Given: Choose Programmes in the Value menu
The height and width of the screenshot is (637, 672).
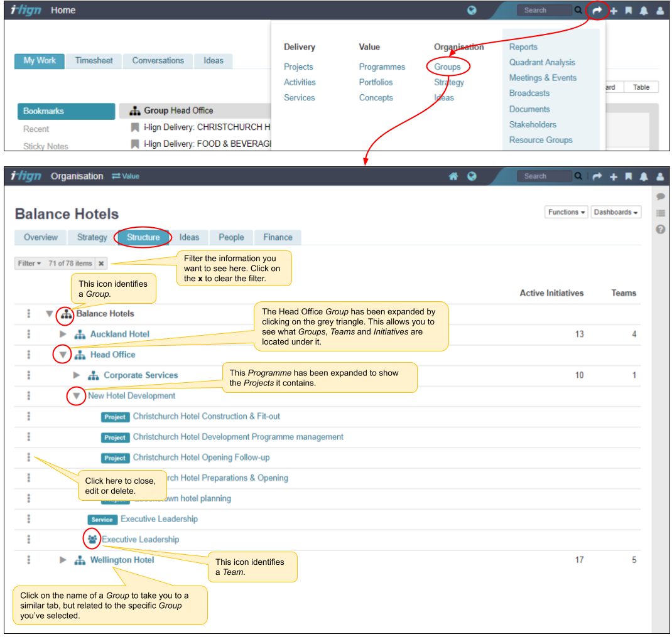Looking at the screenshot, I should point(382,67).
